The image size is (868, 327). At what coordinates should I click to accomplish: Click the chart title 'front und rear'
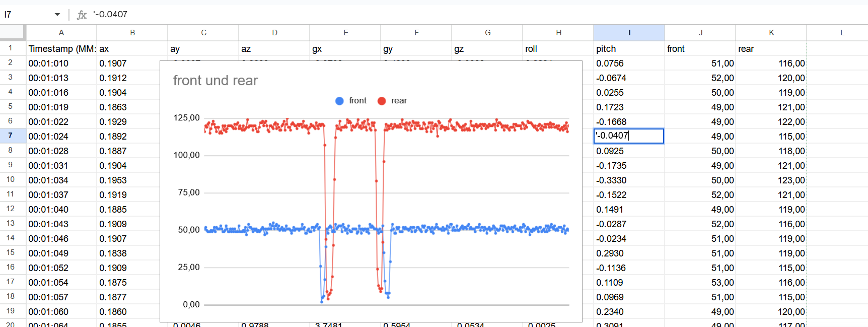pyautogui.click(x=215, y=81)
